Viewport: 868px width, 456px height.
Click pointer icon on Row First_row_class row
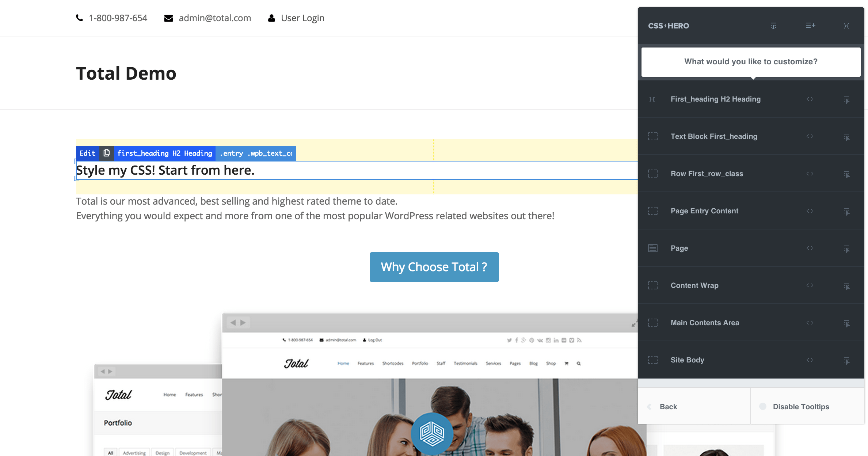(x=846, y=174)
